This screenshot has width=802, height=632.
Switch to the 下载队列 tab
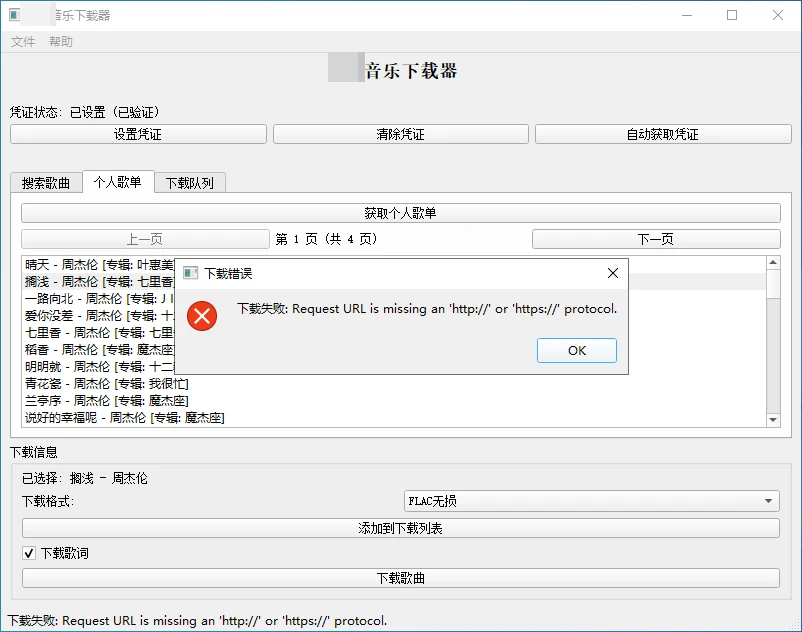coord(190,183)
